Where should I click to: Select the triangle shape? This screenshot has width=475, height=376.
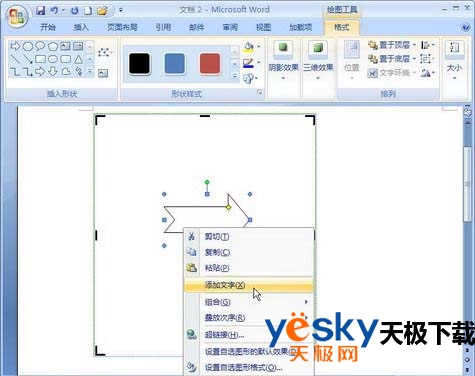(x=78, y=59)
